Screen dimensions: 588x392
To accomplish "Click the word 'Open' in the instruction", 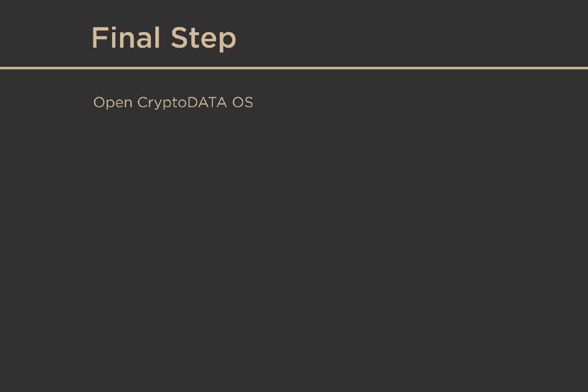I will coord(113,103).
